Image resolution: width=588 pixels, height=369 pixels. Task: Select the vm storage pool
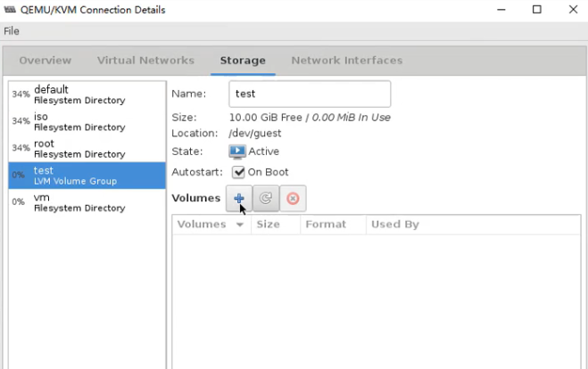tap(87, 202)
